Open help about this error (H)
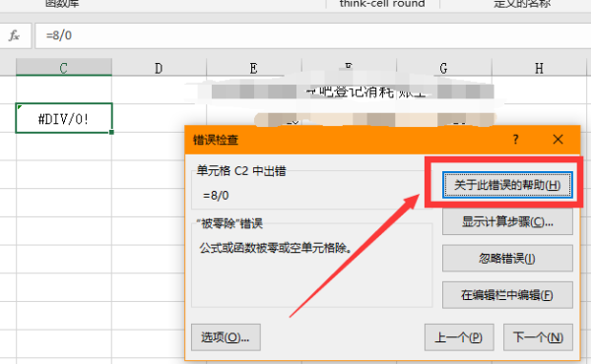This screenshot has width=591, height=364. pyautogui.click(x=507, y=185)
